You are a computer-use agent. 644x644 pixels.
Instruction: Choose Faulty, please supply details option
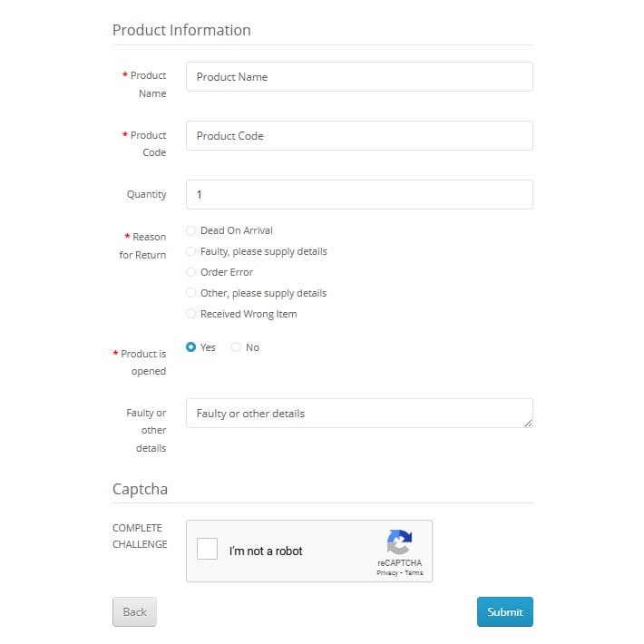[x=190, y=251]
